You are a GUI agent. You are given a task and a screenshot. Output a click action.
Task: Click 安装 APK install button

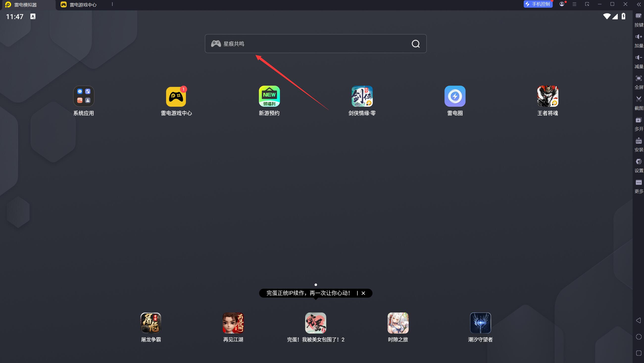(639, 144)
